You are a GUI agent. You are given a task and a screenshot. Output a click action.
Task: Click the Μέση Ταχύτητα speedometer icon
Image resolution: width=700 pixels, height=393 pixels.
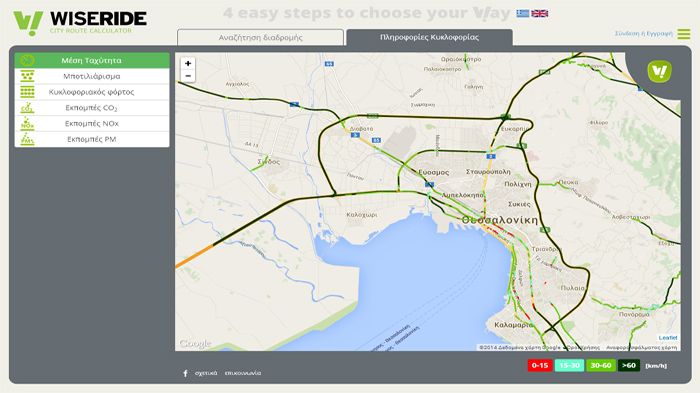click(27, 60)
